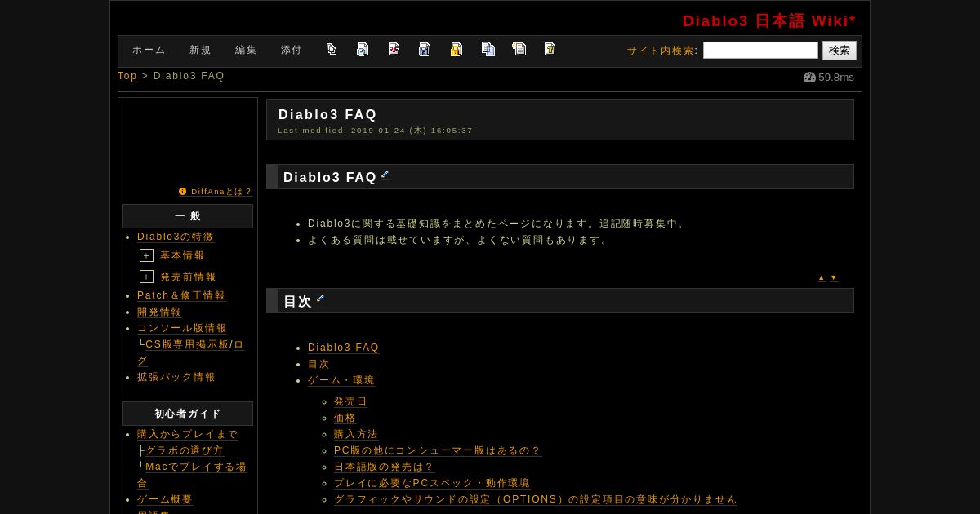Click the red arrow download page icon

click(394, 50)
